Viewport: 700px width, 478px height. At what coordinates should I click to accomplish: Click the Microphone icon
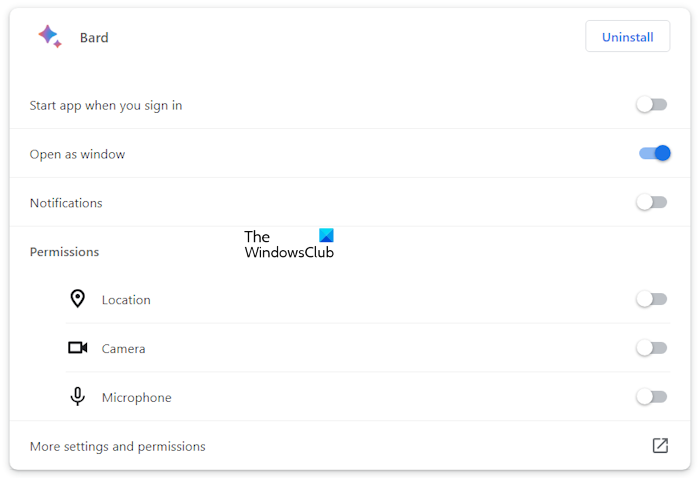[x=77, y=397]
